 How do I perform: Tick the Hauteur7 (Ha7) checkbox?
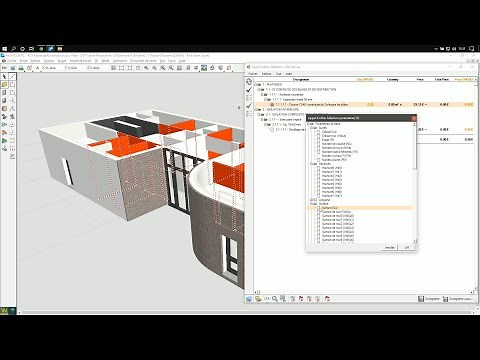coord(318,196)
